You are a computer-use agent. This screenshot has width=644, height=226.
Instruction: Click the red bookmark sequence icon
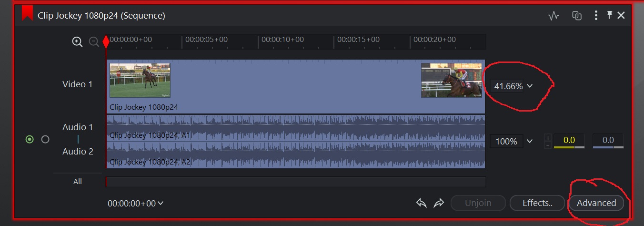pos(28,14)
